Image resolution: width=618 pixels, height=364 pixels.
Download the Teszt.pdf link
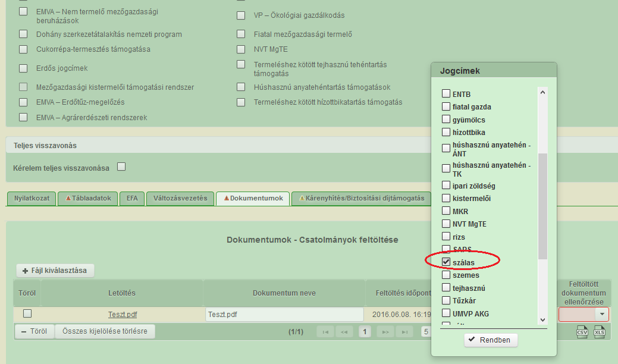pos(123,315)
